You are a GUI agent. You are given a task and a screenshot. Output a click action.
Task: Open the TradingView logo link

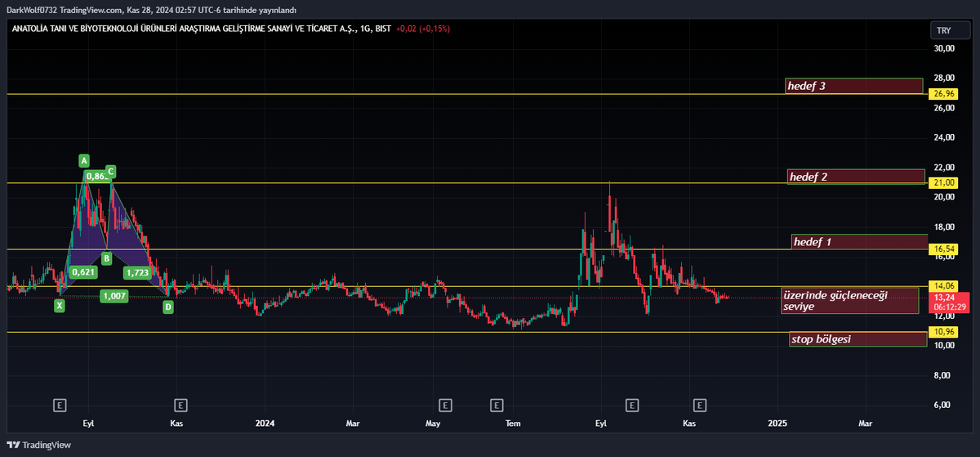point(39,445)
